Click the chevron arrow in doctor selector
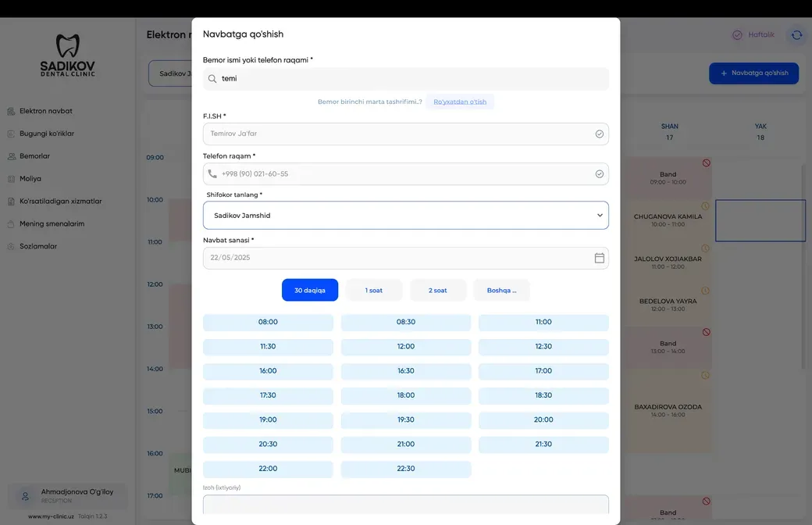Screen dimensions: 812x525 [x=600, y=215]
